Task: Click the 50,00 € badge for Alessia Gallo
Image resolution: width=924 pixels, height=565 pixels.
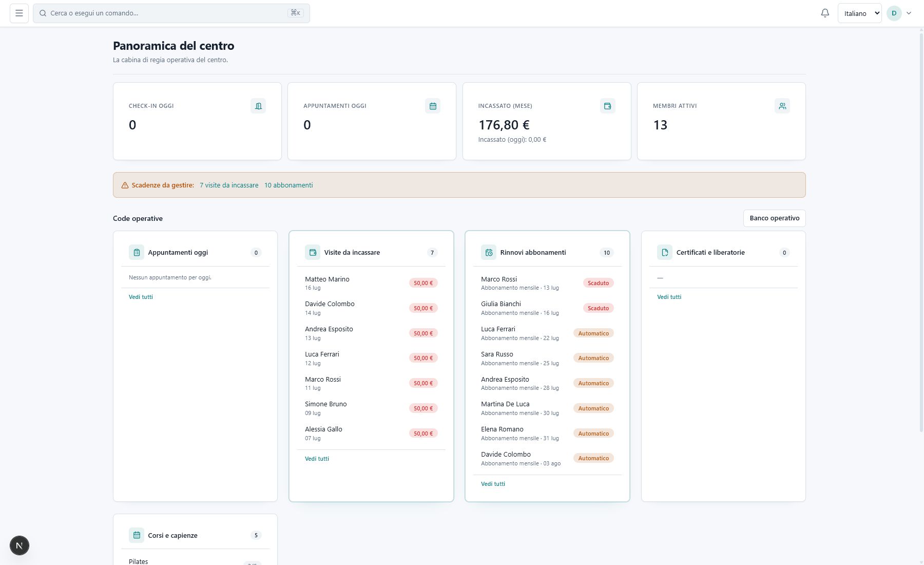Action: (423, 434)
